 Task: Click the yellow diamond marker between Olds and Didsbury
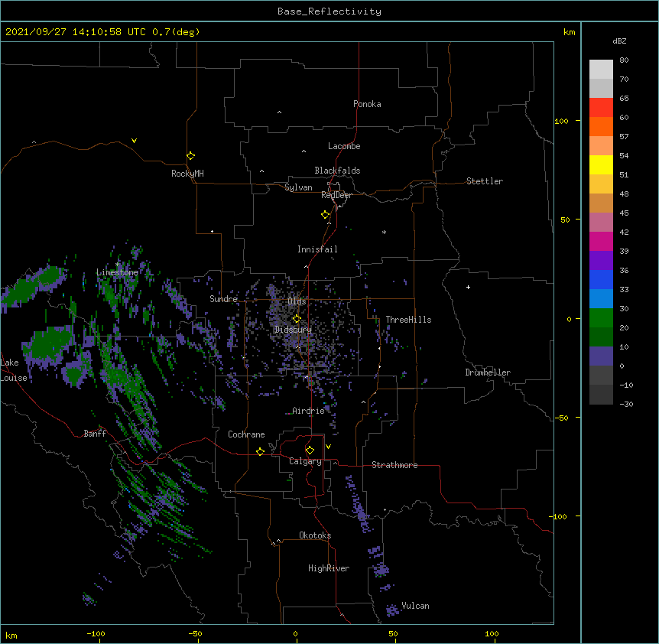click(x=297, y=319)
